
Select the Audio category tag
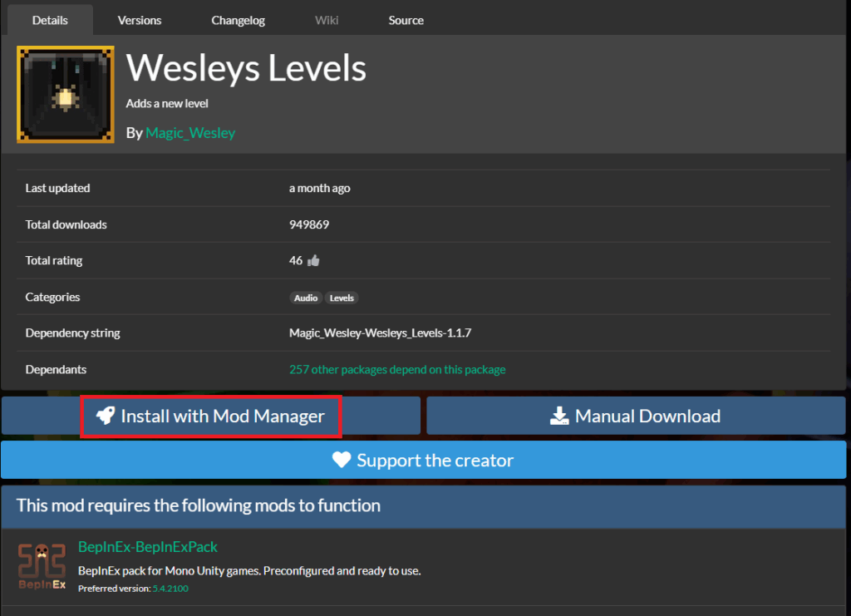306,298
